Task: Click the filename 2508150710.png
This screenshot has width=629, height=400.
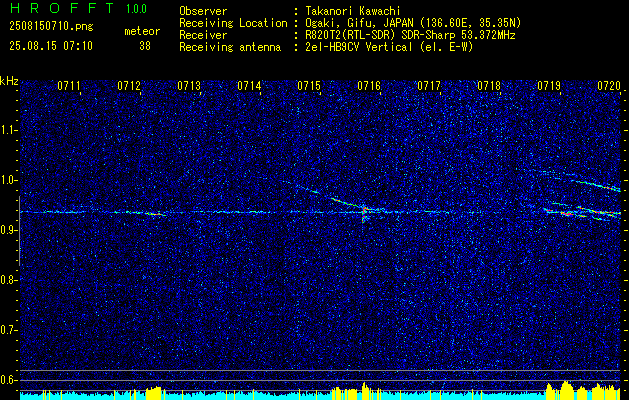Action: click(x=51, y=27)
